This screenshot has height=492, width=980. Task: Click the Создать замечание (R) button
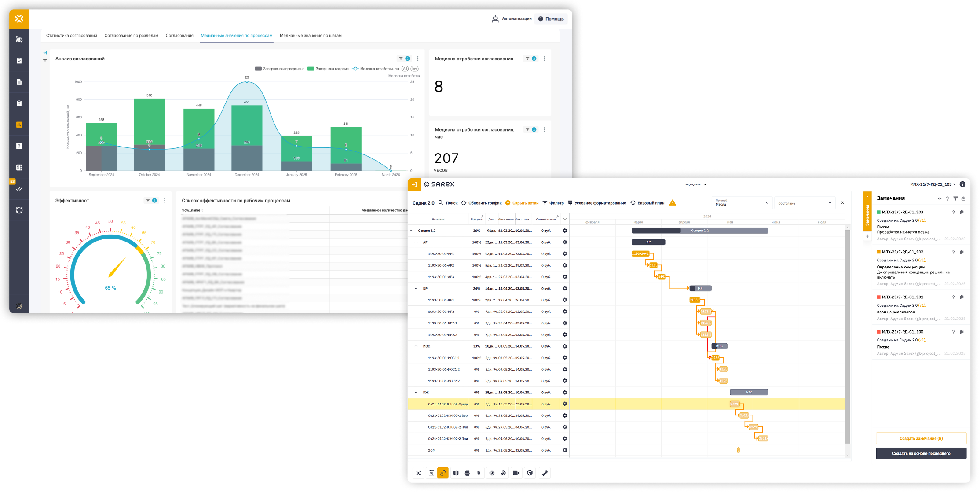click(921, 438)
